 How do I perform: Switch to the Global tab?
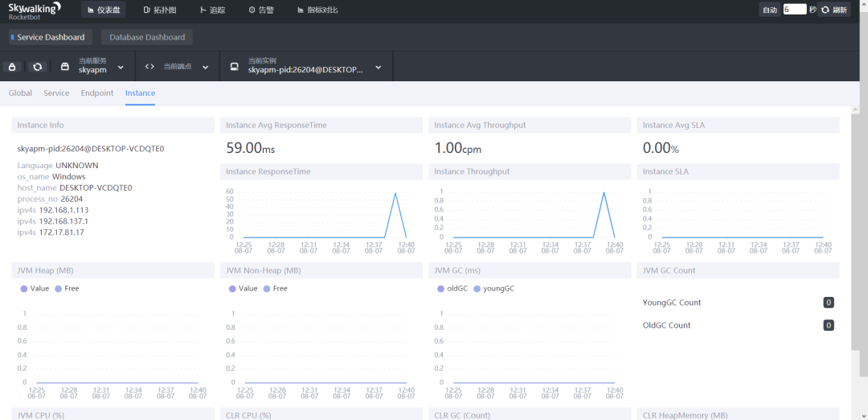point(20,93)
